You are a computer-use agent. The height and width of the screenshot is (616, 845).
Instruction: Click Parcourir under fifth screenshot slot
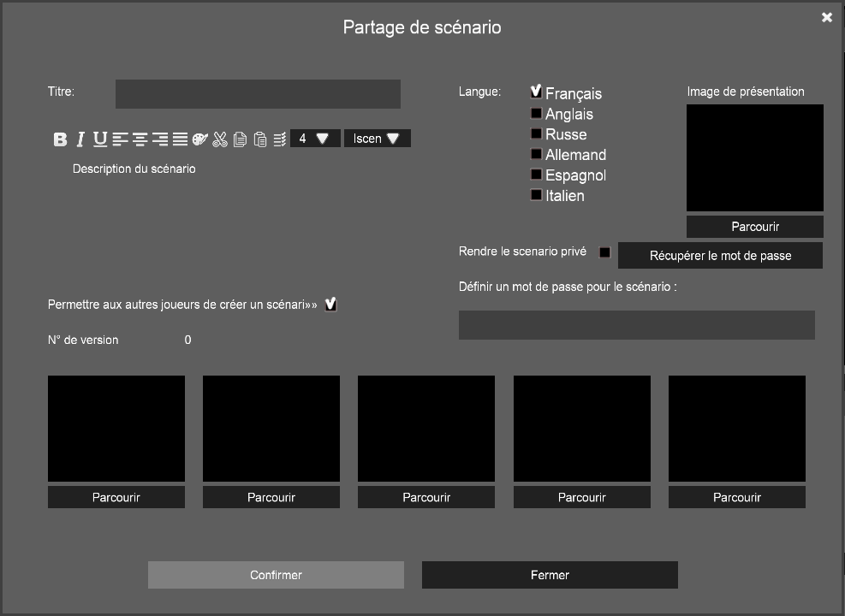pyautogui.click(x=736, y=497)
